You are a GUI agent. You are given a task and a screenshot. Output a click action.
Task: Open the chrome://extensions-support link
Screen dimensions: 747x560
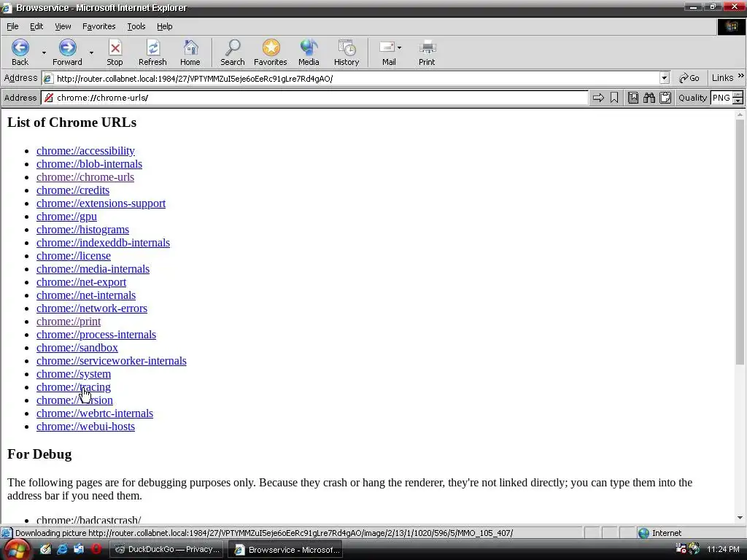(101, 203)
